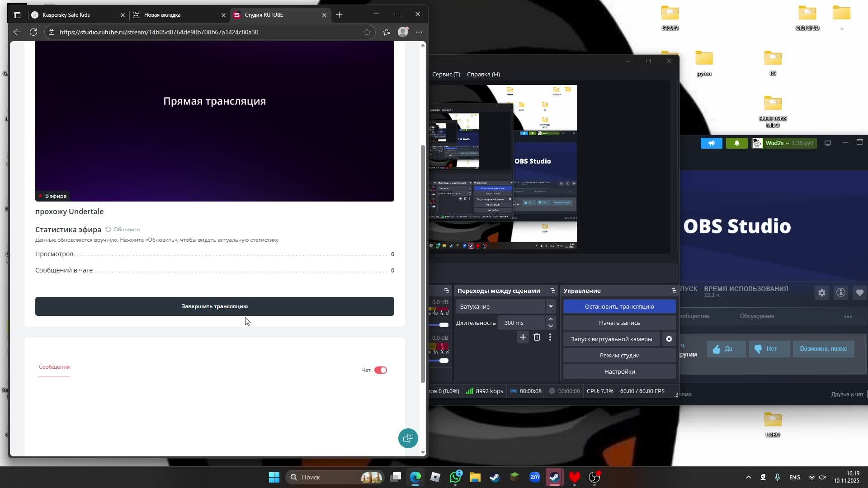
Task: Add page to favorites star icon
Action: 367,32
